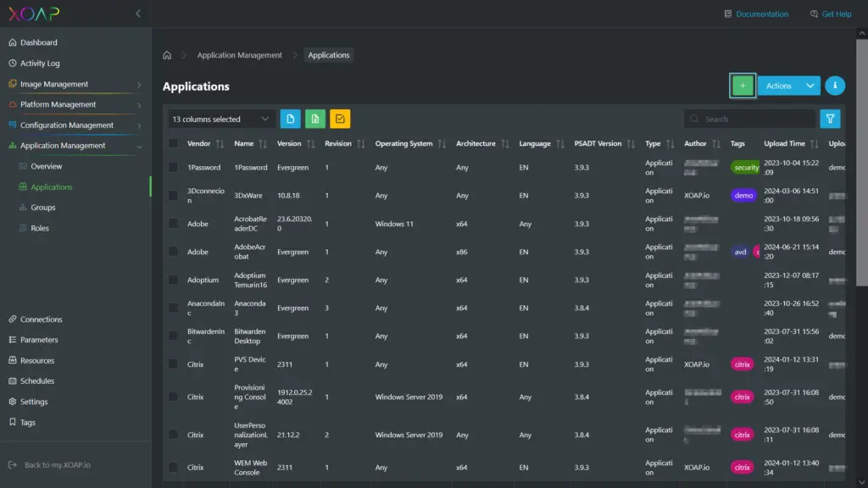Open the blue export file icon
The width and height of the screenshot is (868, 488).
pyautogui.click(x=290, y=118)
